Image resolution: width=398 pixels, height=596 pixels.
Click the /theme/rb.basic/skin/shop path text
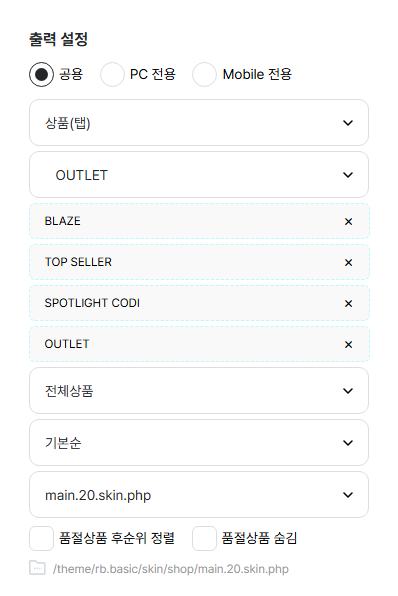171,569
